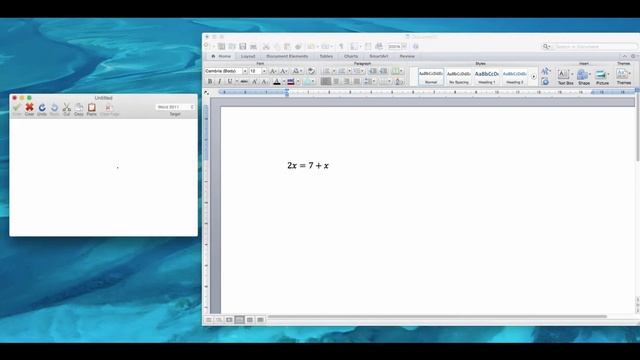The height and width of the screenshot is (360, 640).
Task: Click the grow font size icon
Action: (273, 71)
